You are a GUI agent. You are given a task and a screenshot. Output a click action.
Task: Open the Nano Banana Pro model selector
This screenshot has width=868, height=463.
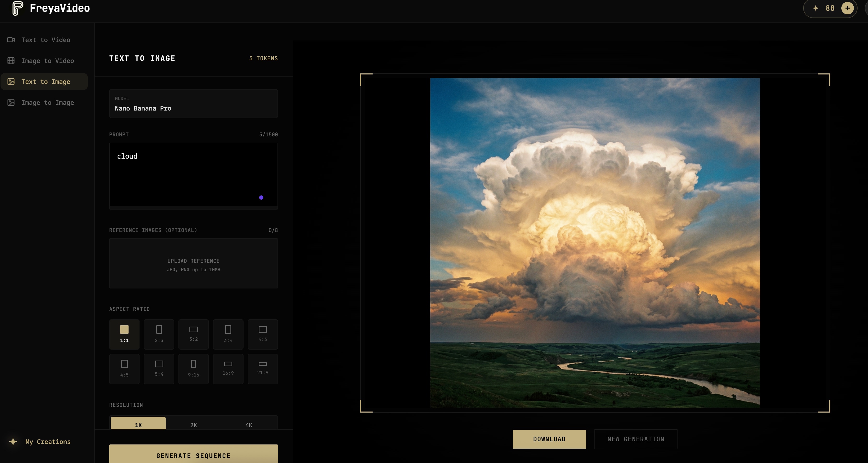[193, 103]
